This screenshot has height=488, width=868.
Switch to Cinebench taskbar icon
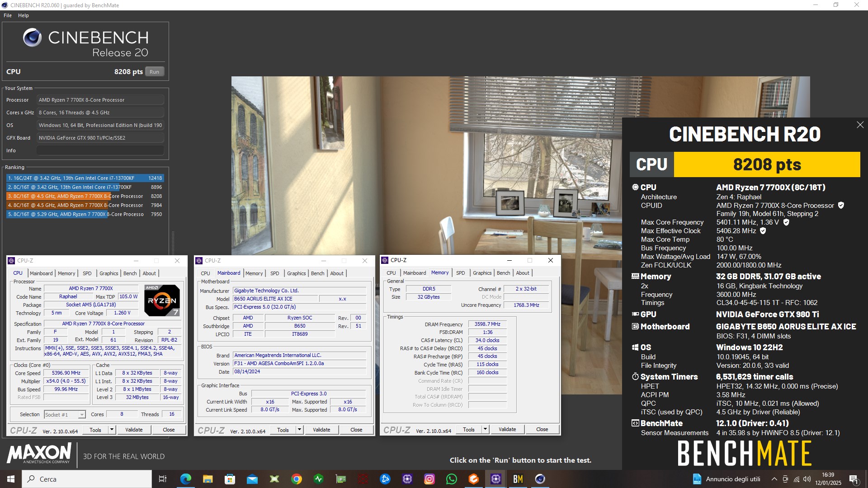[540, 479]
